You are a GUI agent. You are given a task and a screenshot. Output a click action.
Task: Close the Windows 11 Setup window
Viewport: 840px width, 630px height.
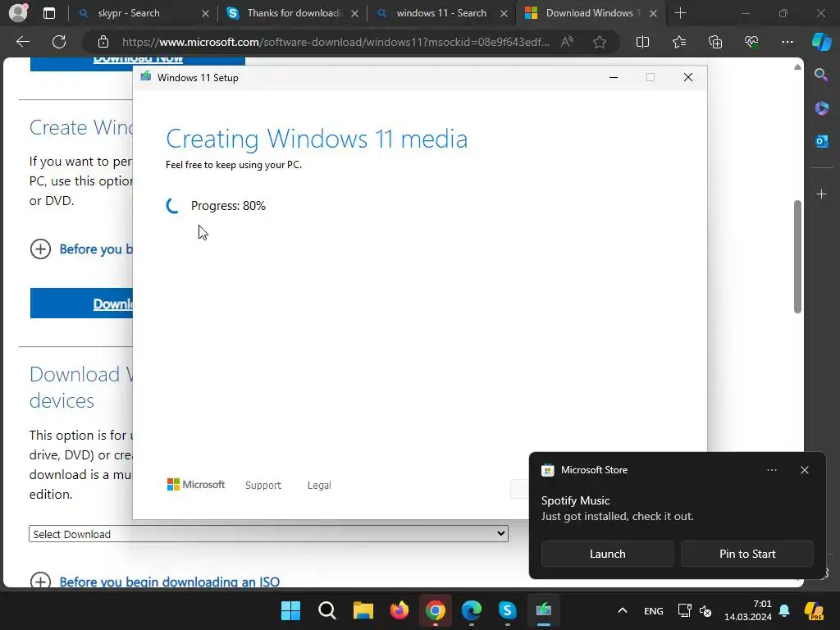pos(688,78)
